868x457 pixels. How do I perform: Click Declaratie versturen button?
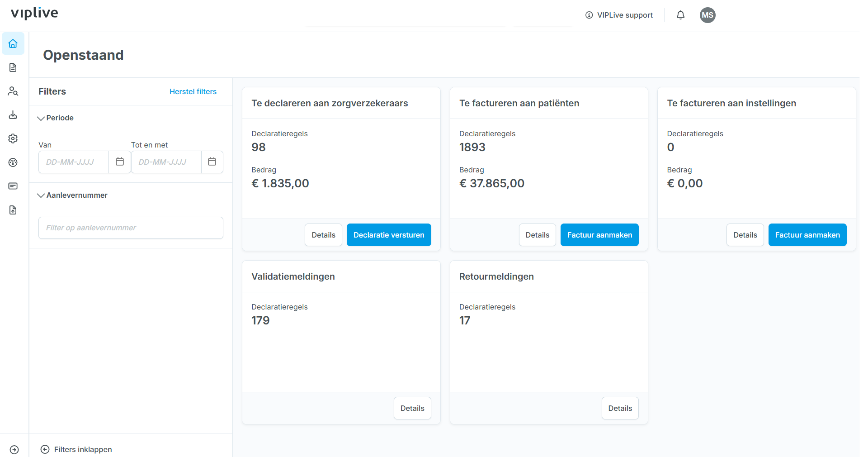coord(389,235)
